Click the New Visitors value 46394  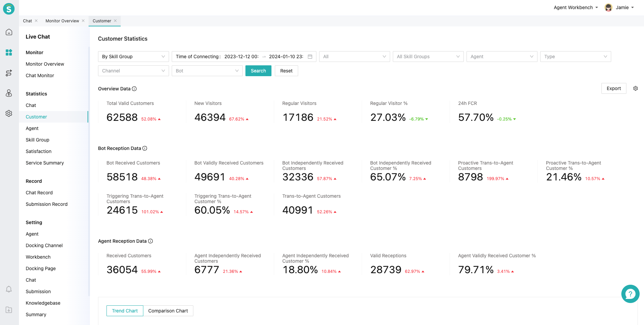click(x=210, y=117)
